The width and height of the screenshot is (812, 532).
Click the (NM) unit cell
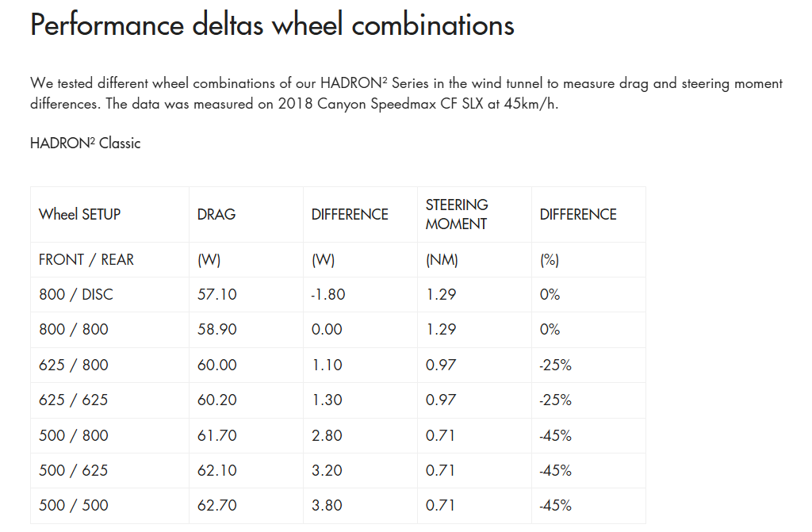coord(442,259)
